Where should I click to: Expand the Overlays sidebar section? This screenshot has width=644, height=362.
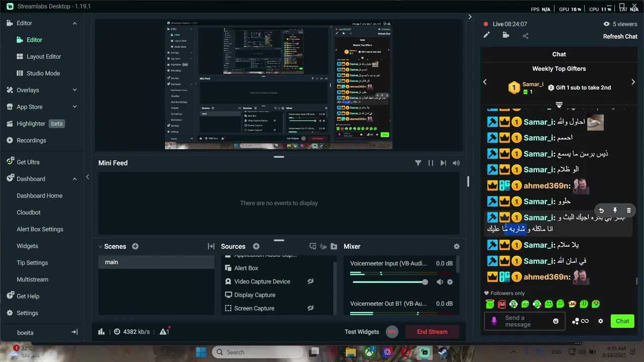tap(74, 90)
